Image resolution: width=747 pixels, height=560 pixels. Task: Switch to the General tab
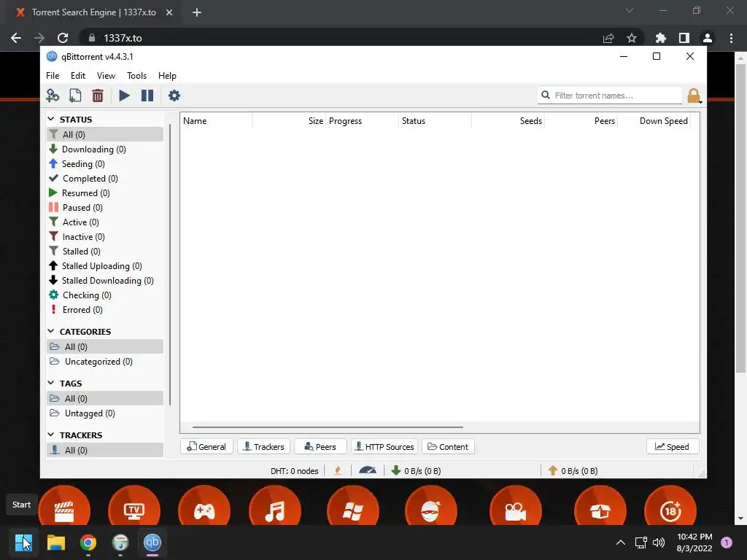pos(206,447)
